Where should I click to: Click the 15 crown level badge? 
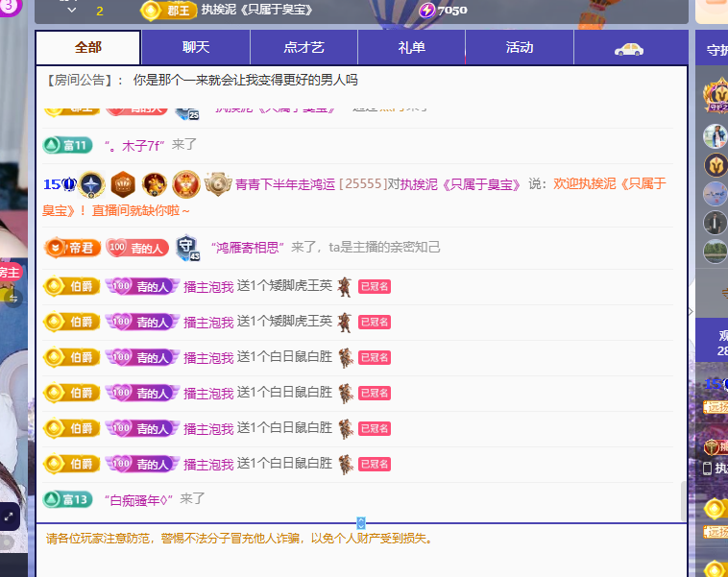60,184
